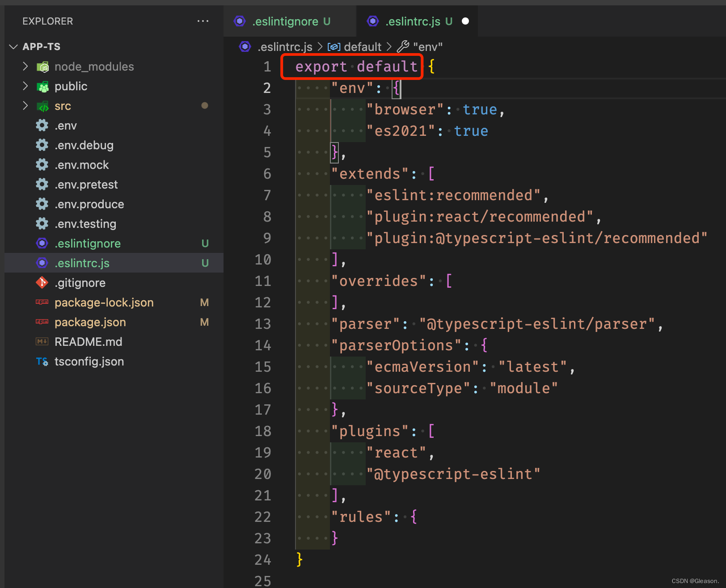The image size is (726, 588).
Task: Open Explorer more actions ellipsis menu
Action: pos(203,21)
